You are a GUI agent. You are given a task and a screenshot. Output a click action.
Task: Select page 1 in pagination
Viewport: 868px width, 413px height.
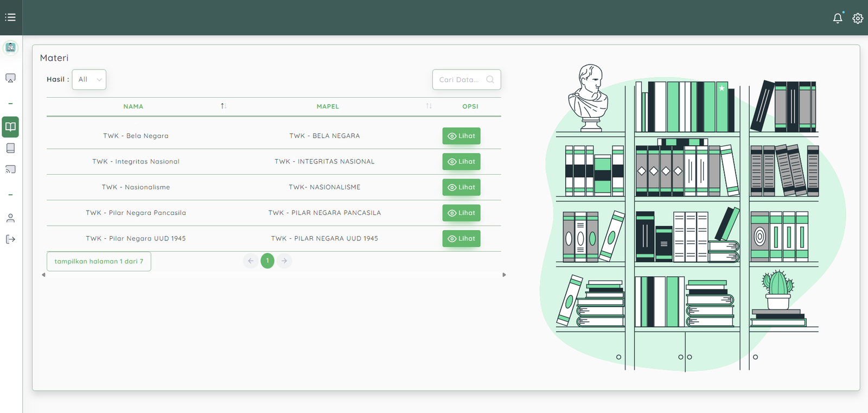pyautogui.click(x=267, y=261)
